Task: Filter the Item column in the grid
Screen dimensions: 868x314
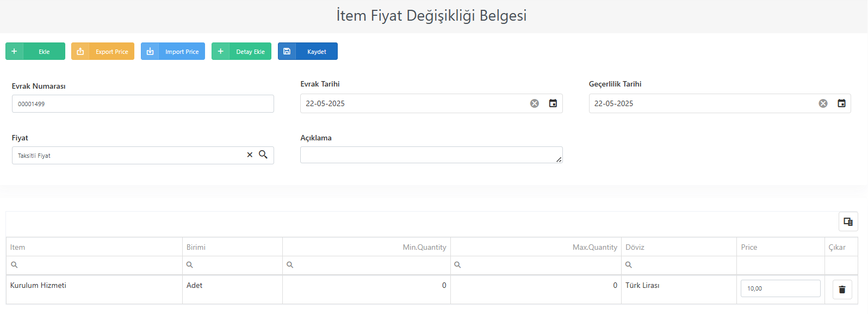Action: pyautogui.click(x=94, y=265)
